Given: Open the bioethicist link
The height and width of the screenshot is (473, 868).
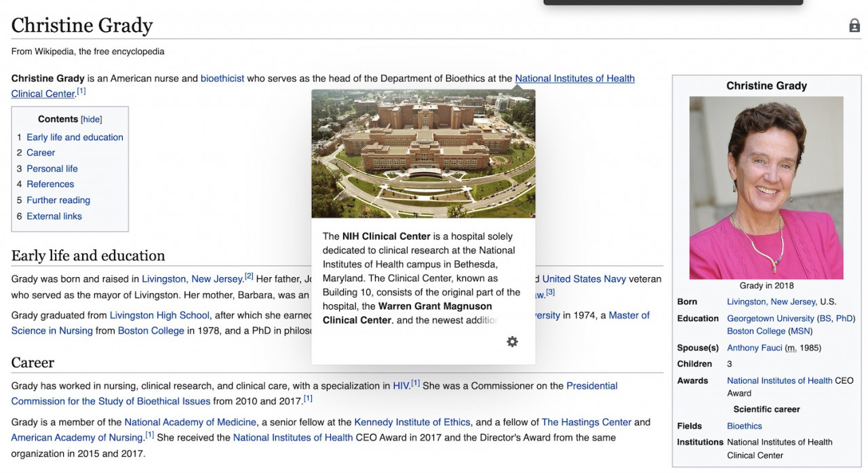Looking at the screenshot, I should click(x=222, y=79).
